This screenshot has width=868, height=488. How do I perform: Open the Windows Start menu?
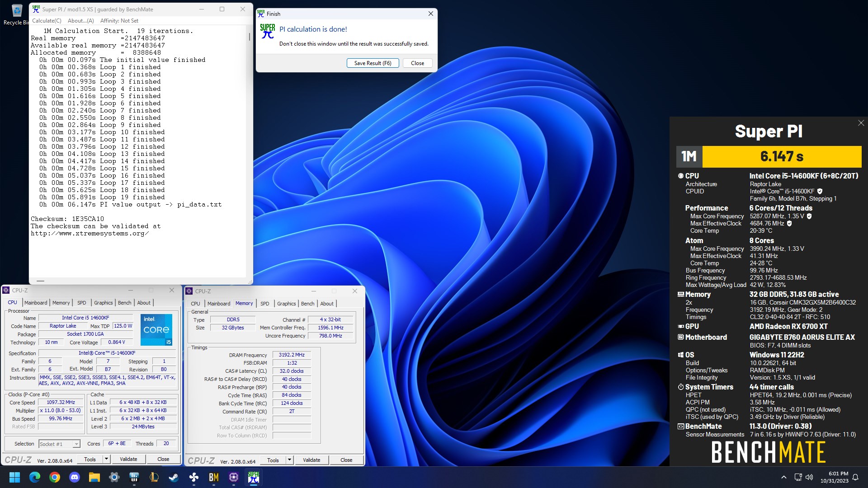[x=15, y=477]
